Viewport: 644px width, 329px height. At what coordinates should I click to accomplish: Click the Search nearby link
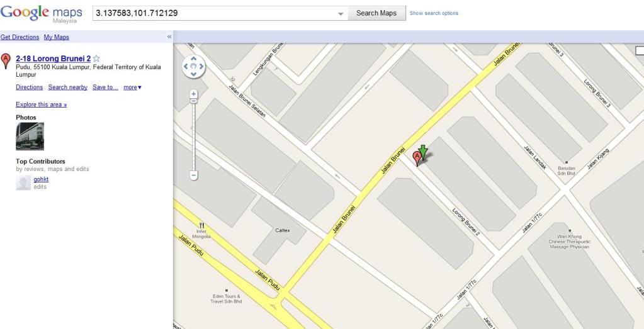(x=68, y=87)
